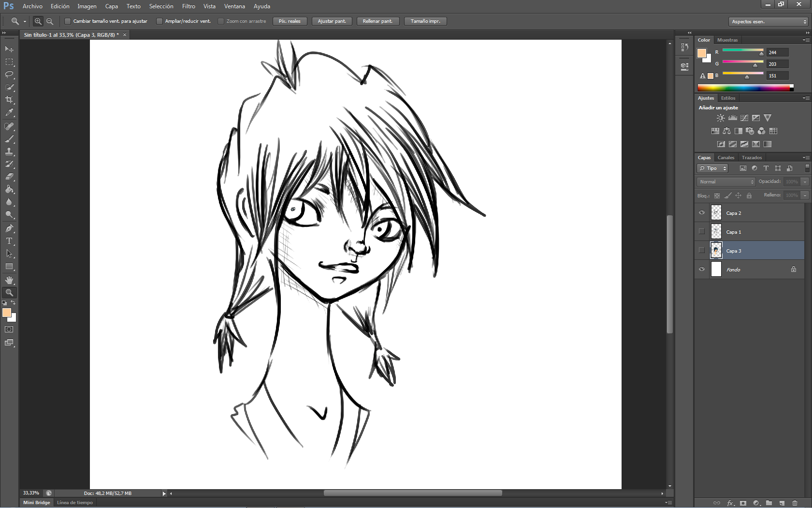
Task: Open the Opacidad value dropdown
Action: 804,181
